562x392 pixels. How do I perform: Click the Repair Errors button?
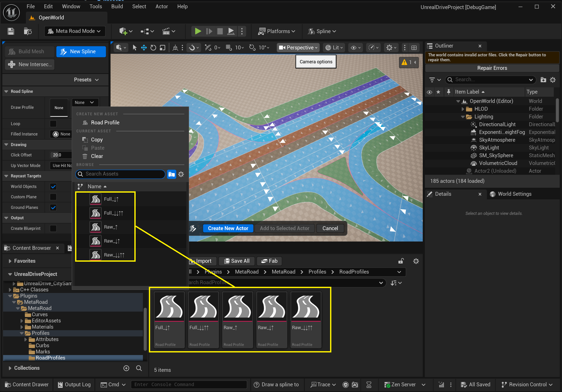click(492, 68)
